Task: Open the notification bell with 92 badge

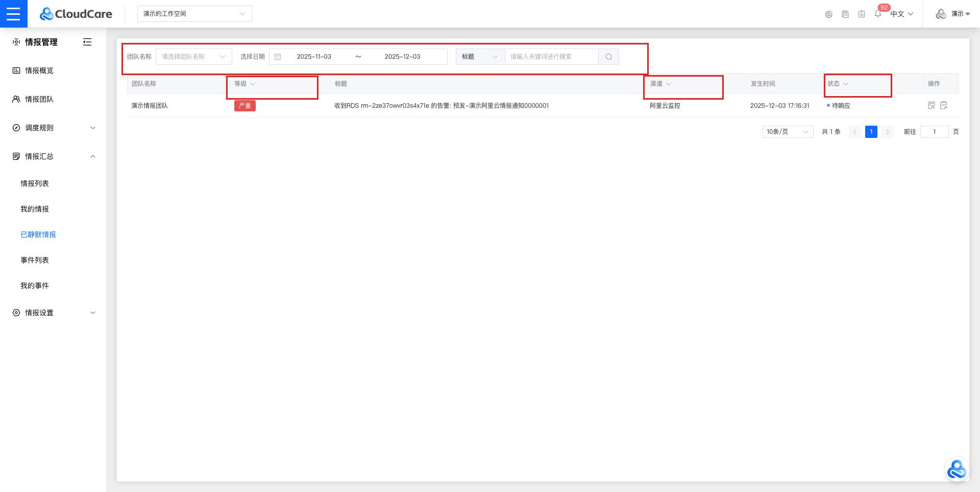Action: (x=878, y=14)
